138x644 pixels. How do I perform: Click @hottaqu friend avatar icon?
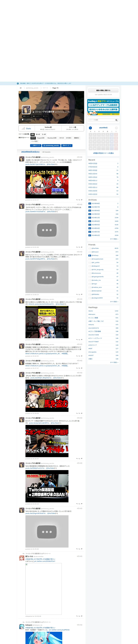[x=90, y=255]
